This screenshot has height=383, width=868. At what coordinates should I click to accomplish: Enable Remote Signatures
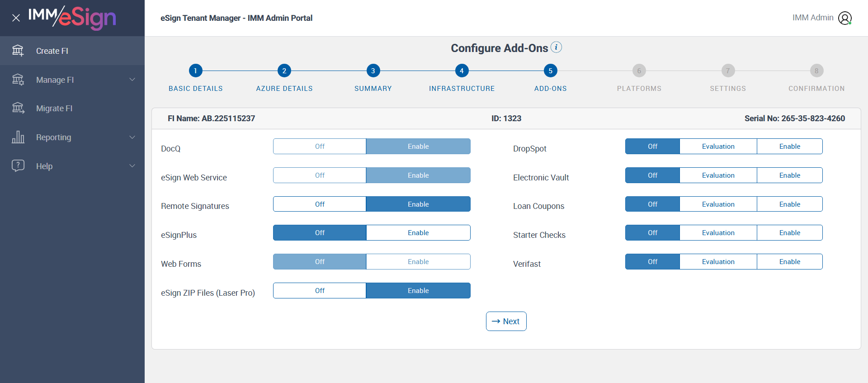coord(418,204)
